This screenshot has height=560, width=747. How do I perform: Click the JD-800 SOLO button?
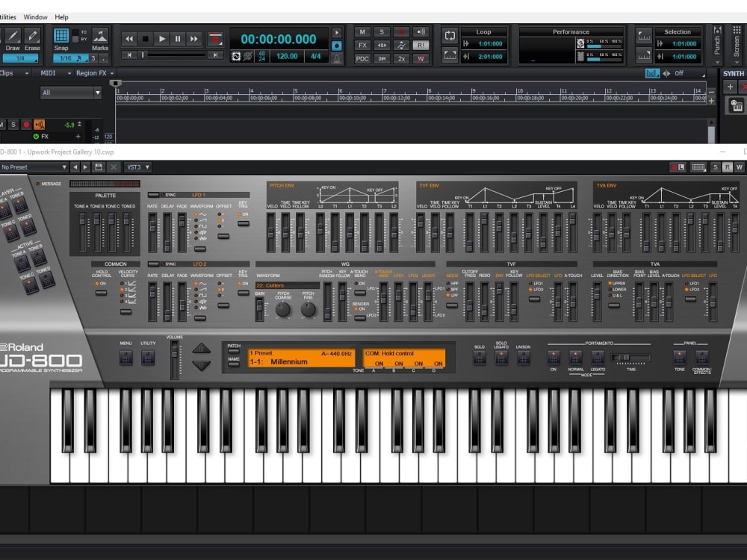coord(480,358)
